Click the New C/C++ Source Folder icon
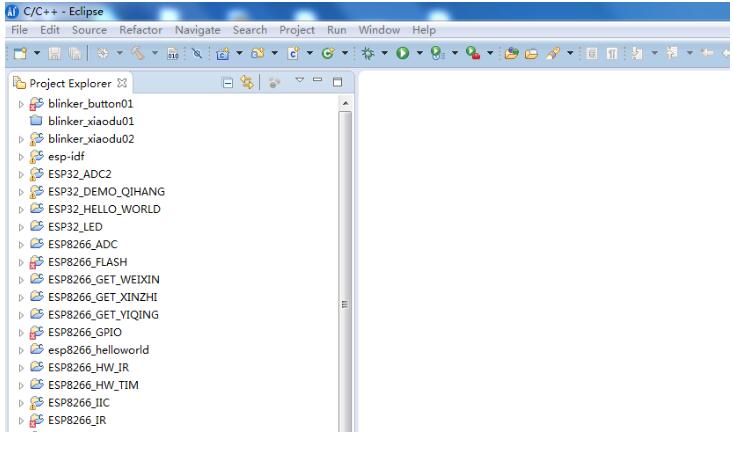Viewport: 733px width, 451px height. (258, 53)
